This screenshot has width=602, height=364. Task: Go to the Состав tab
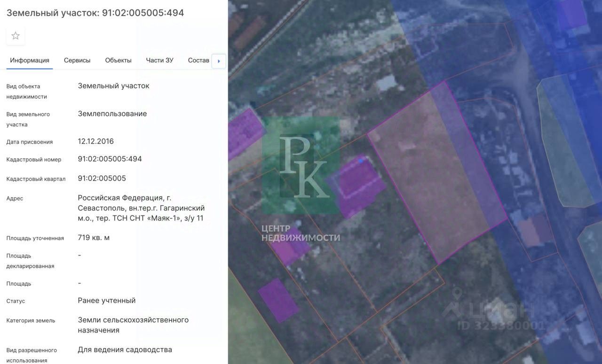pyautogui.click(x=198, y=61)
